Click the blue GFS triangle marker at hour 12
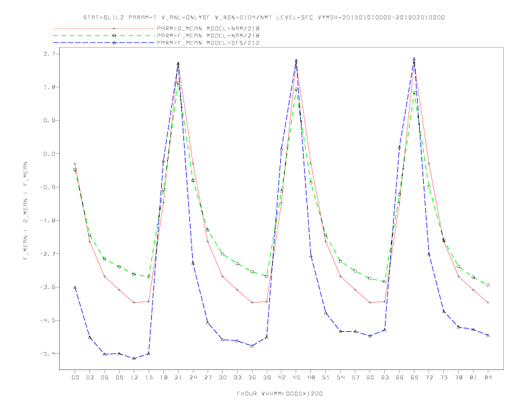This screenshot has height=411, width=532. 134,359
